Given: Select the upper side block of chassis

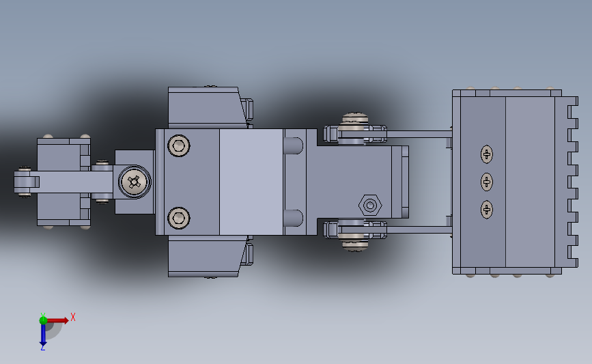Looking at the screenshot, I should [x=207, y=108].
